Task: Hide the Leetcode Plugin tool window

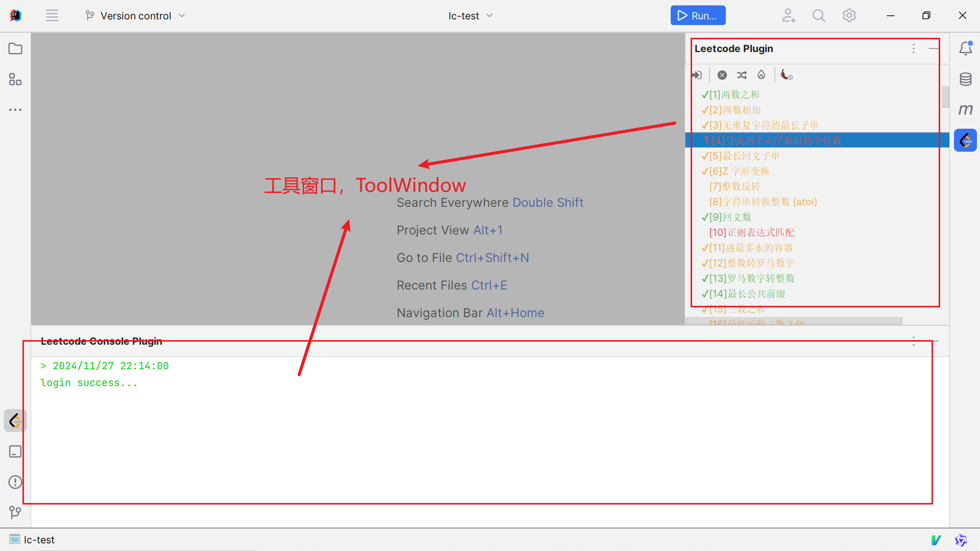Action: pyautogui.click(x=934, y=49)
